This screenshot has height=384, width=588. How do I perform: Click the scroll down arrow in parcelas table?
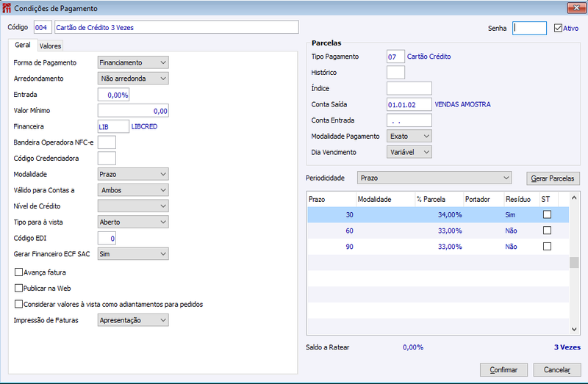pos(574,330)
